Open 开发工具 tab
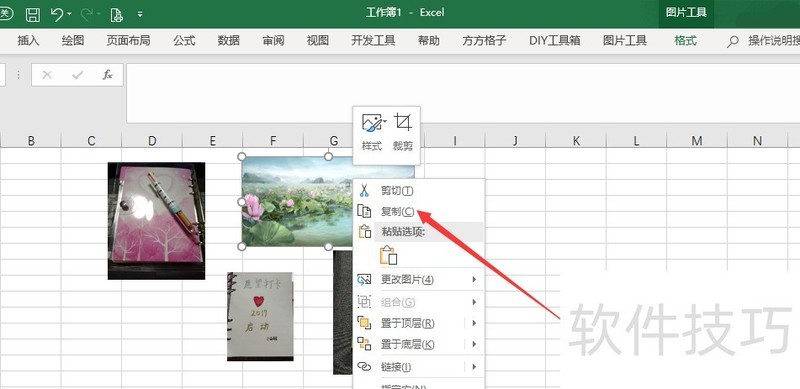This screenshot has width=800, height=389. pyautogui.click(x=373, y=41)
